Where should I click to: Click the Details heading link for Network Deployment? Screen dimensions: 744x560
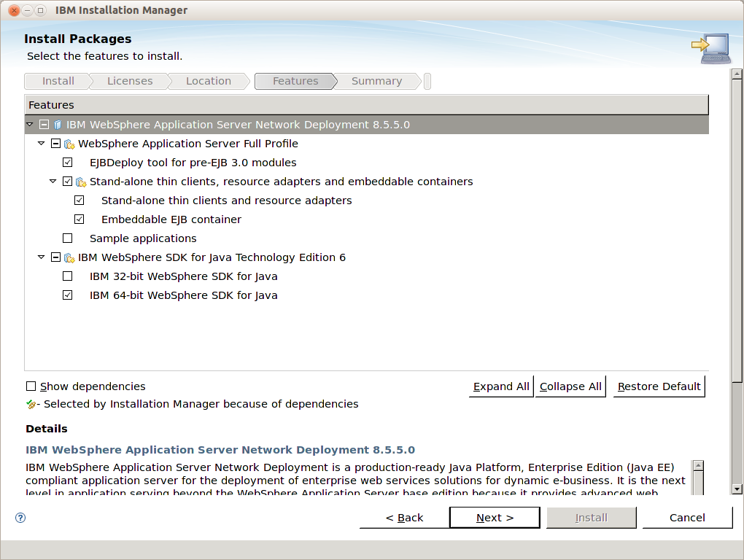(220, 449)
